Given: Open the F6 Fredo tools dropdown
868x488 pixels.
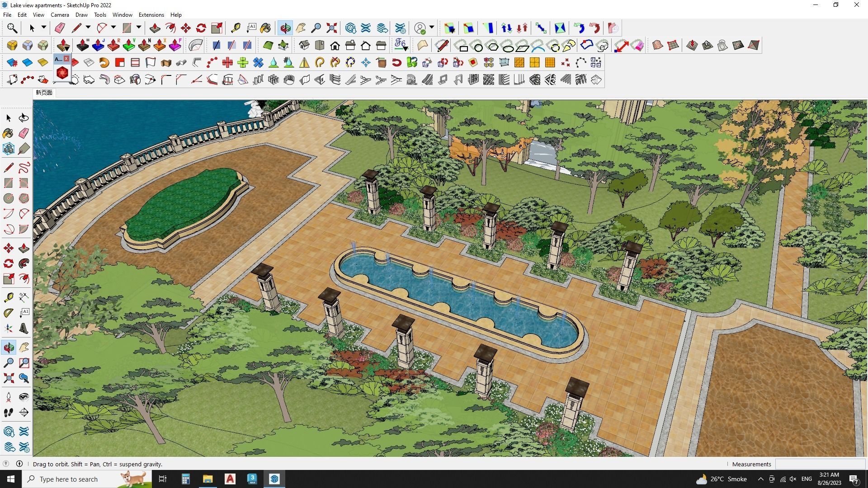Looking at the screenshot, I should (401, 45).
